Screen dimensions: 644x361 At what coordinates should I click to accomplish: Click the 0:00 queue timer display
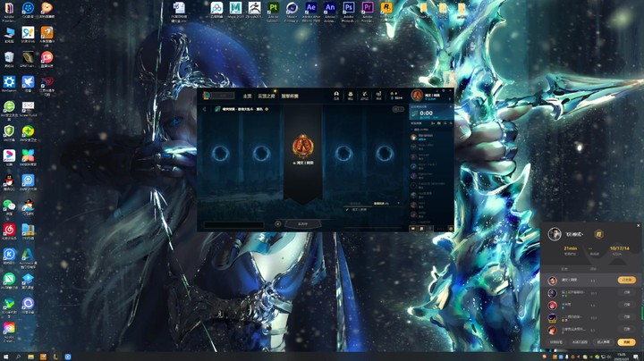[426, 113]
